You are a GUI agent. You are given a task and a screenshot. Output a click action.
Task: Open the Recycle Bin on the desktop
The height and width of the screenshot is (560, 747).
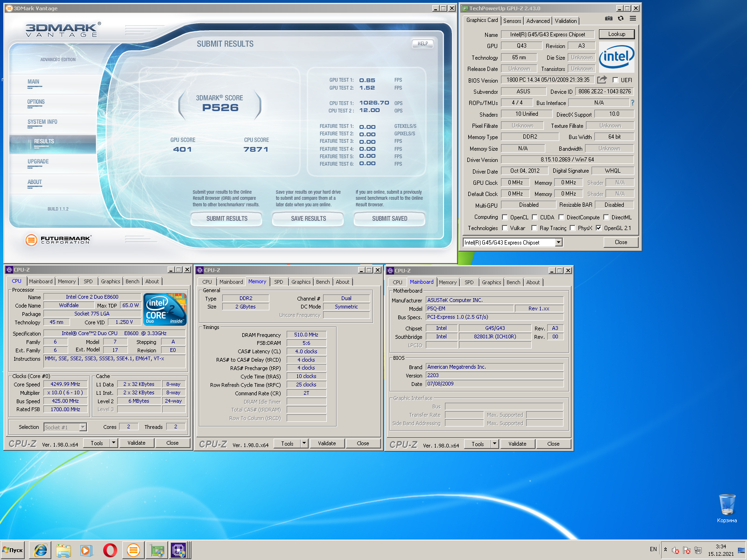[x=727, y=508]
